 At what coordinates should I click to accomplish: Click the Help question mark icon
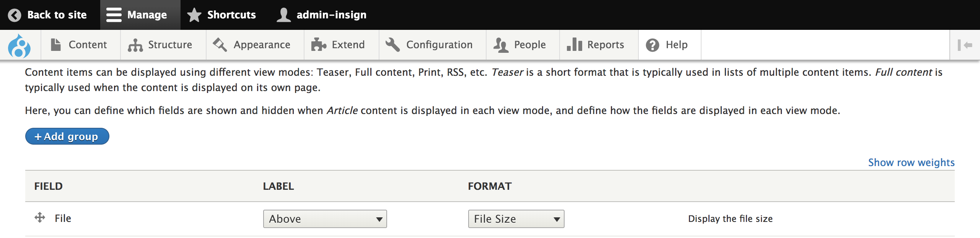click(x=653, y=45)
